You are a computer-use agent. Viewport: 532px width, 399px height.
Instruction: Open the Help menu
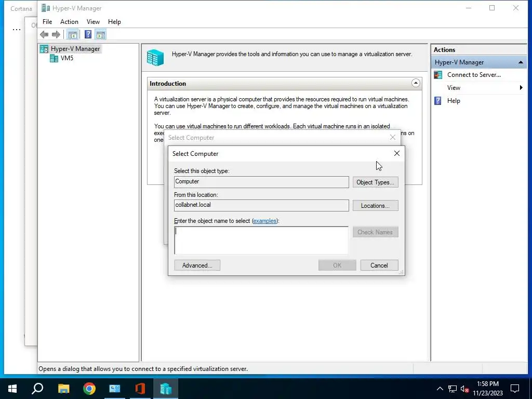(x=114, y=22)
